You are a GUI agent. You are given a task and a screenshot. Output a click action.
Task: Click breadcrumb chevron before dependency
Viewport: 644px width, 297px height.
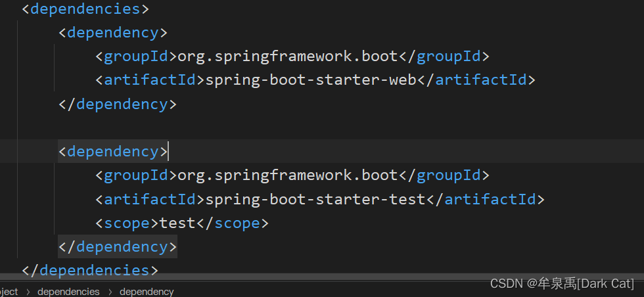[x=110, y=291]
